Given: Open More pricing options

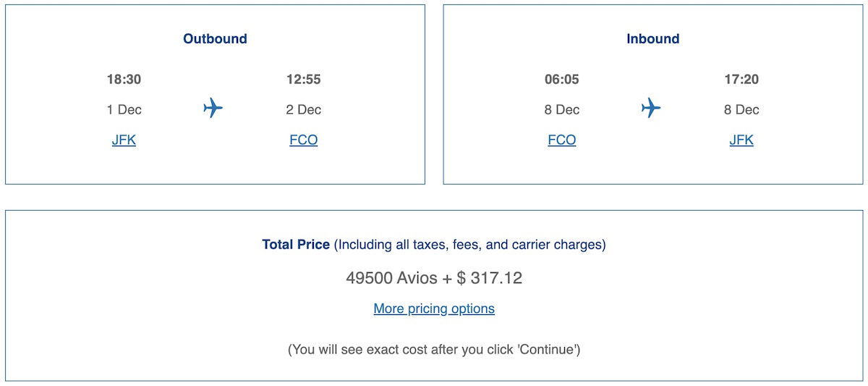Looking at the screenshot, I should 434,309.
